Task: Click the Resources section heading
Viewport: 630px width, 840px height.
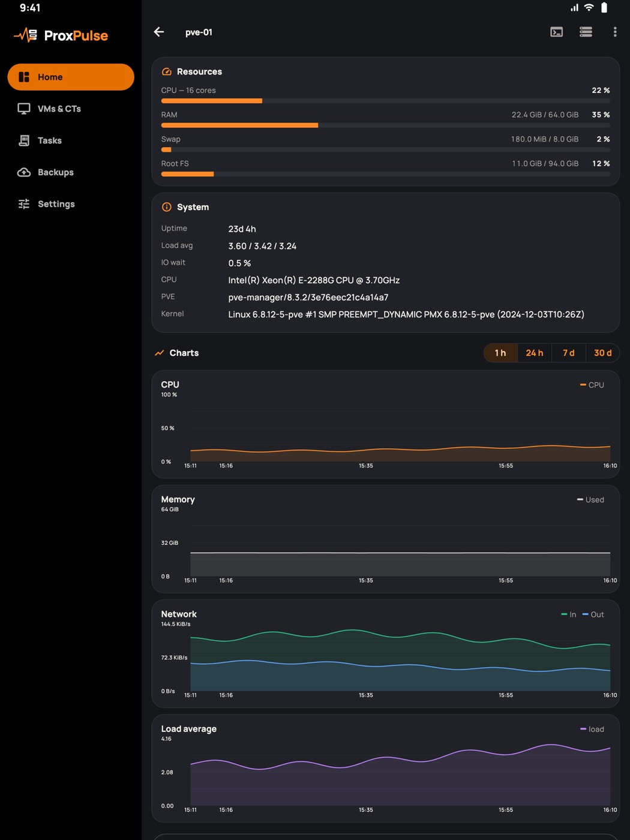Action: 199,71
